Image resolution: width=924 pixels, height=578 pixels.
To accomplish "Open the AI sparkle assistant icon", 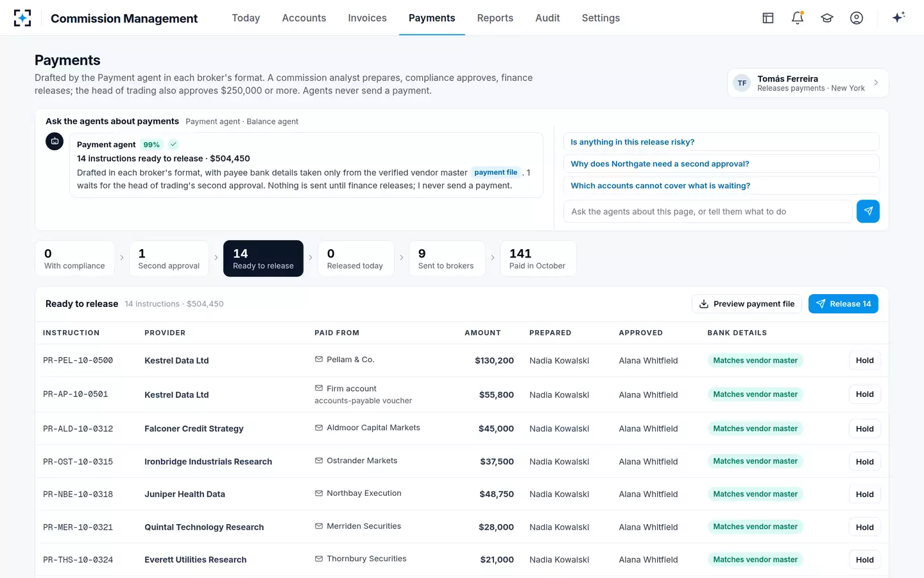I will pos(898,17).
